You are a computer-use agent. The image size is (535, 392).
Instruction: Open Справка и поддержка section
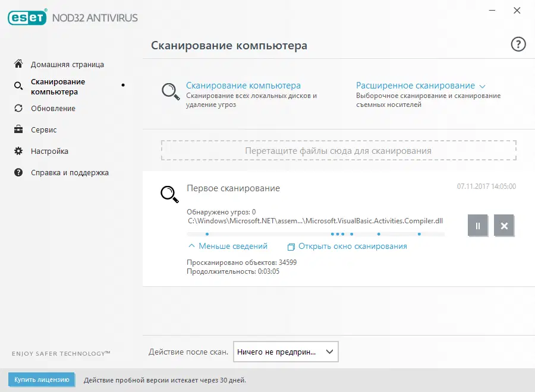tap(70, 172)
